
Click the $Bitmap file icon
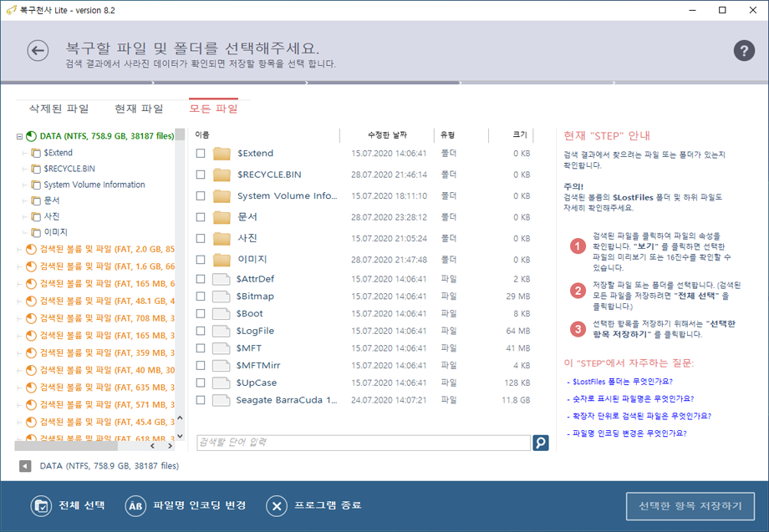point(222,296)
